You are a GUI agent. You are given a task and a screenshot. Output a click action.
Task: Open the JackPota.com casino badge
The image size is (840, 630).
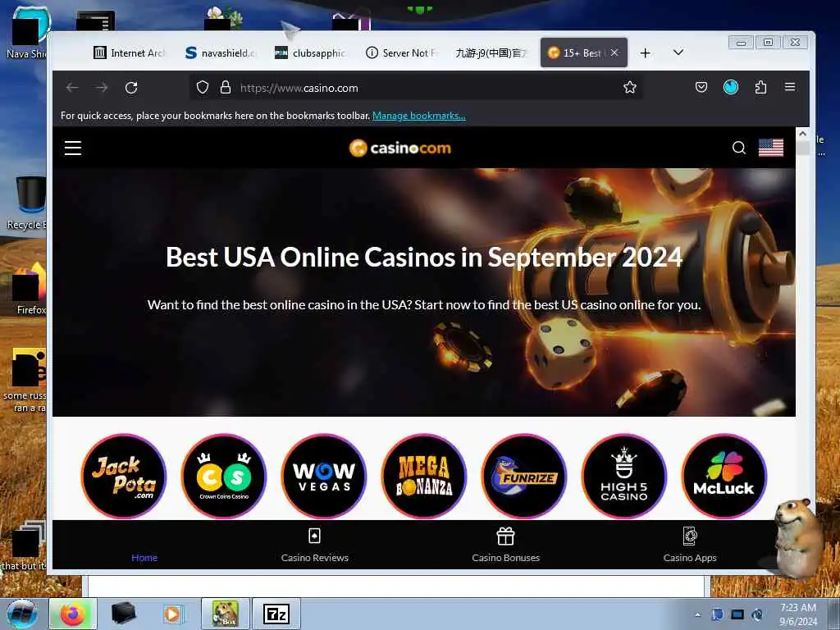[124, 477]
